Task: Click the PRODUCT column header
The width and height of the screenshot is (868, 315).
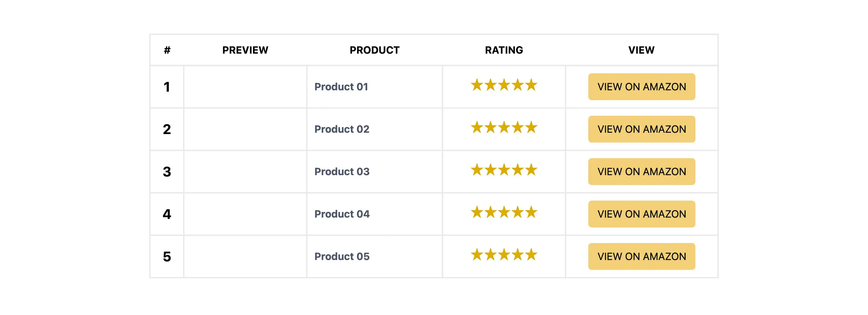Action: [x=375, y=50]
